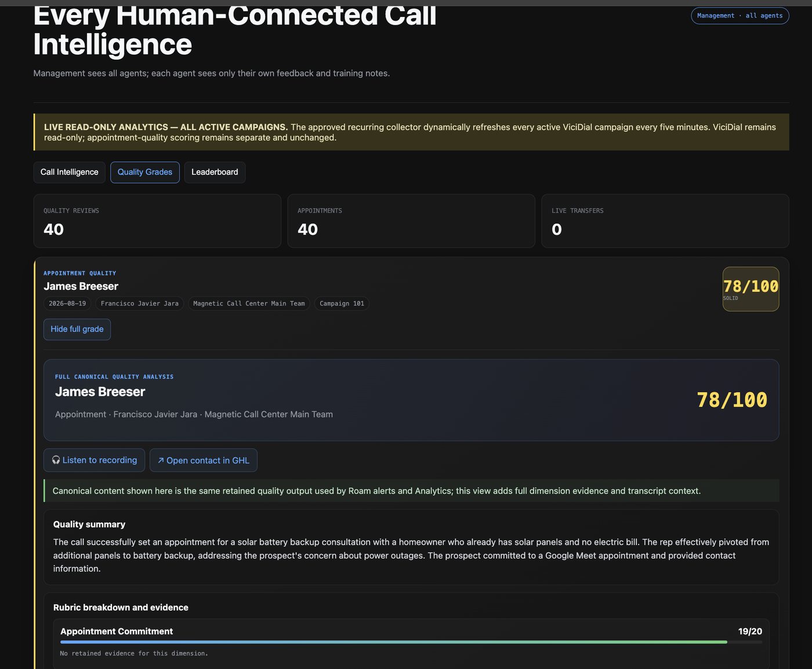
Task: Click the Appointment Commitment progress bar
Action: coord(411,642)
